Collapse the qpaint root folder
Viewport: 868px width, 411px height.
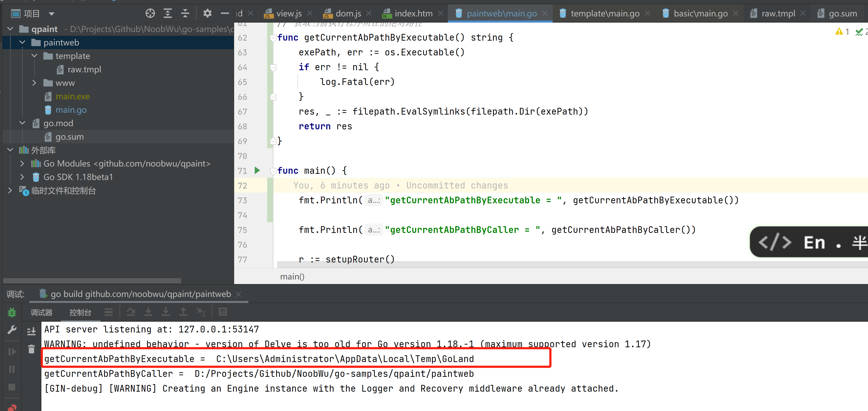[x=10, y=29]
